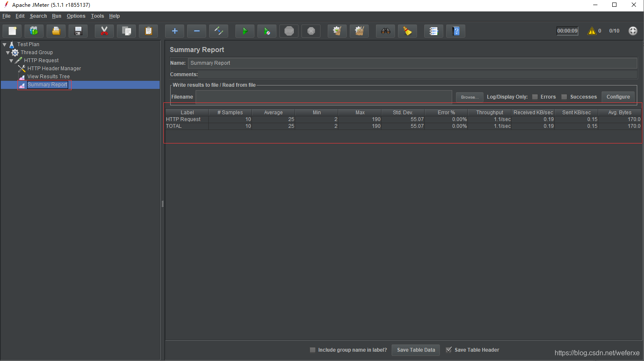Click the panel split divider handle
Image resolution: width=644 pixels, height=361 pixels.
[x=163, y=204]
